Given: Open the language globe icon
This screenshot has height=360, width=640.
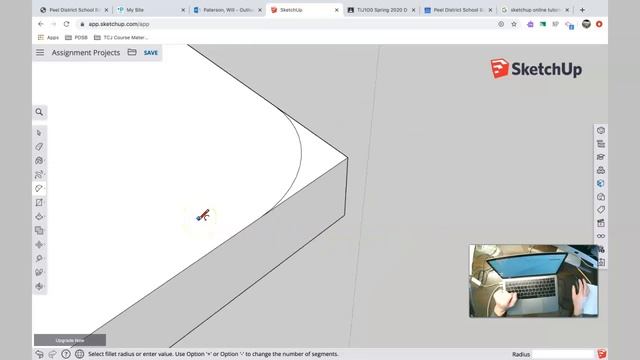Looking at the screenshot, I should (x=80, y=354).
